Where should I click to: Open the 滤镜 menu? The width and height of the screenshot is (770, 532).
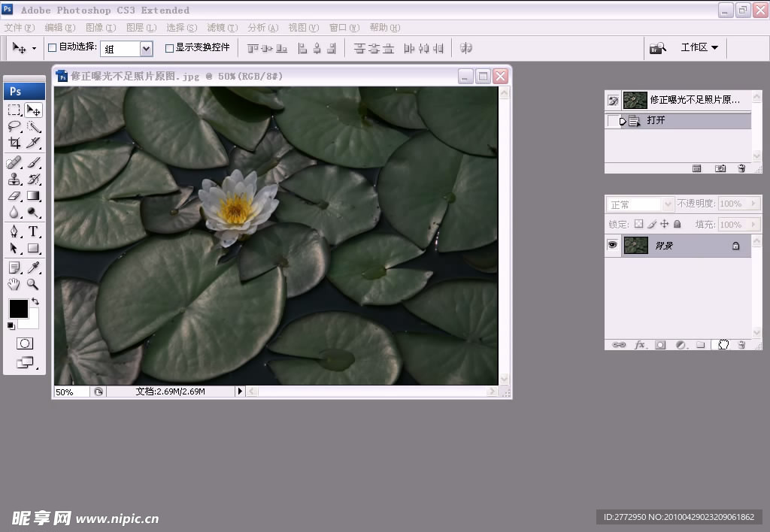221,28
